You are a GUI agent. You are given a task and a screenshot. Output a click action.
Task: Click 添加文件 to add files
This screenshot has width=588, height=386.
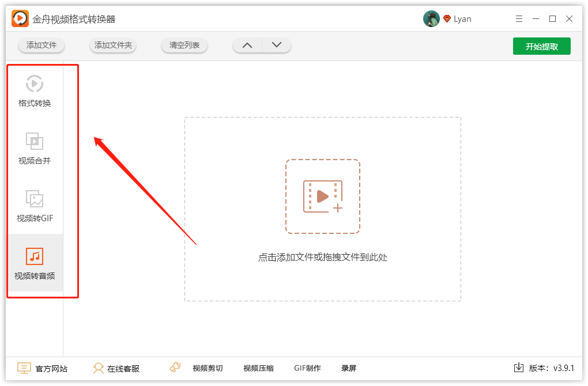(x=41, y=45)
